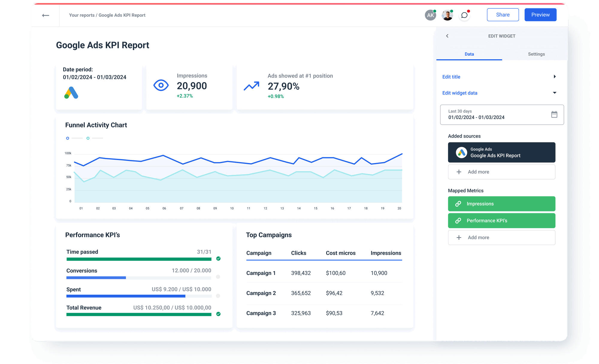This screenshot has height=364, width=599.
Task: Click the eye icon next to Impressions metric
Action: [x=161, y=86]
